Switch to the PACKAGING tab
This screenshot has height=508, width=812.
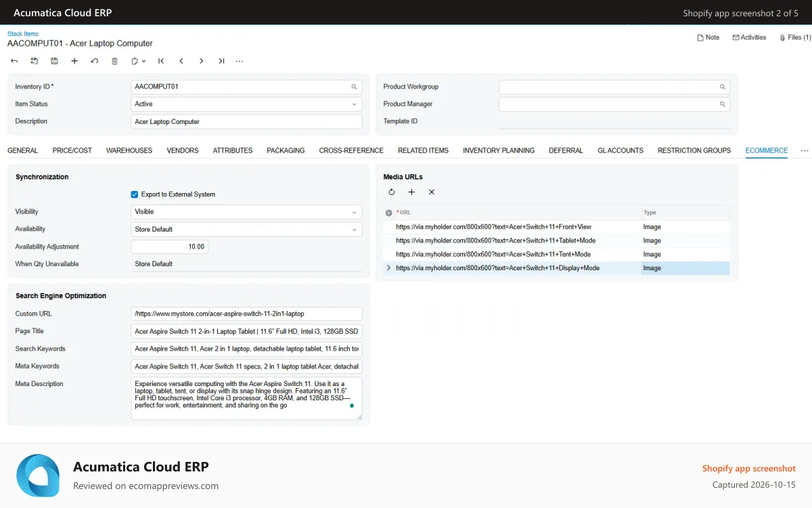(x=286, y=150)
